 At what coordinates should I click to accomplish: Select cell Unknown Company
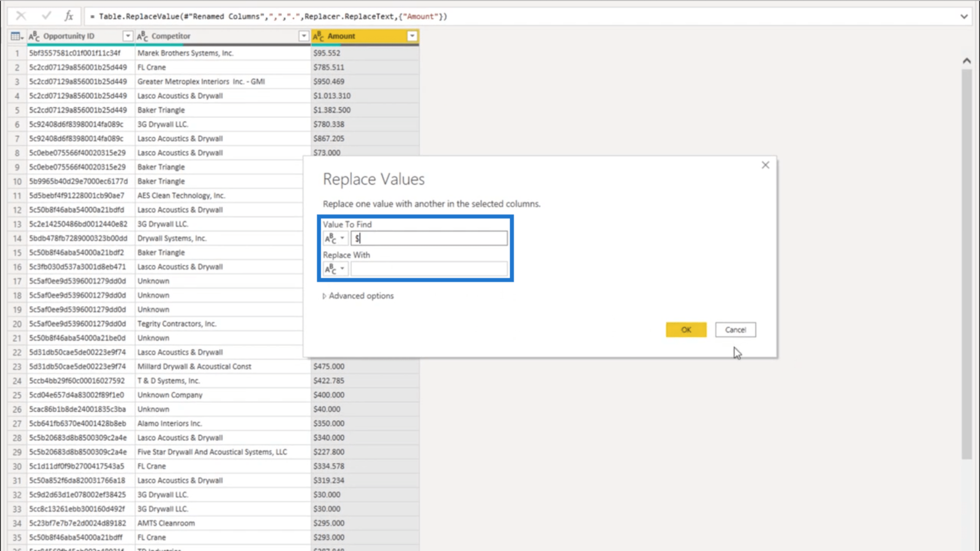(223, 395)
